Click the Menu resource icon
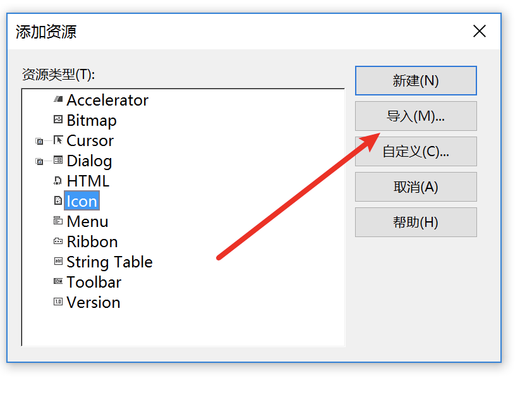Screen dimensions: 532x397 tap(58, 221)
